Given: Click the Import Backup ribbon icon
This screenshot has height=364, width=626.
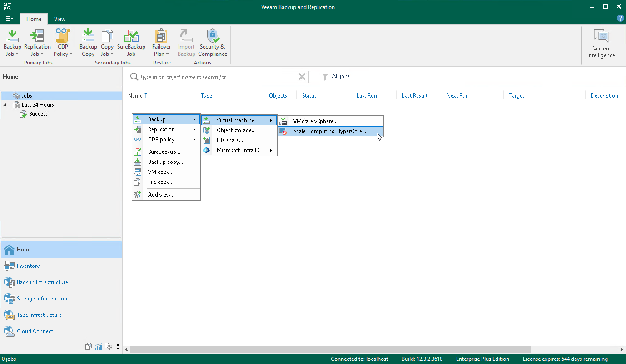Looking at the screenshot, I should click(186, 43).
